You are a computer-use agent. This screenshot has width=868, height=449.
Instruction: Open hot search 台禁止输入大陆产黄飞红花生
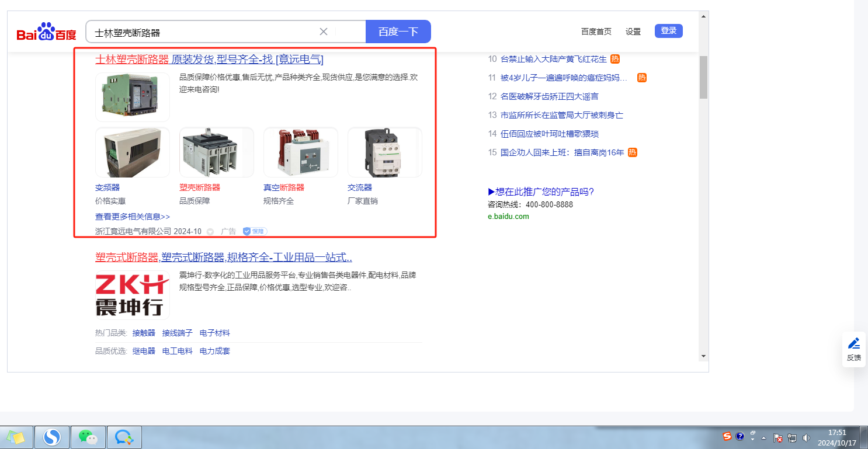tap(554, 59)
